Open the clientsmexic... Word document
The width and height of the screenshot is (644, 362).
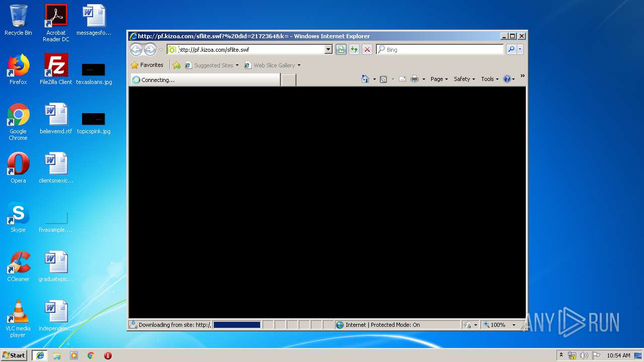56,168
